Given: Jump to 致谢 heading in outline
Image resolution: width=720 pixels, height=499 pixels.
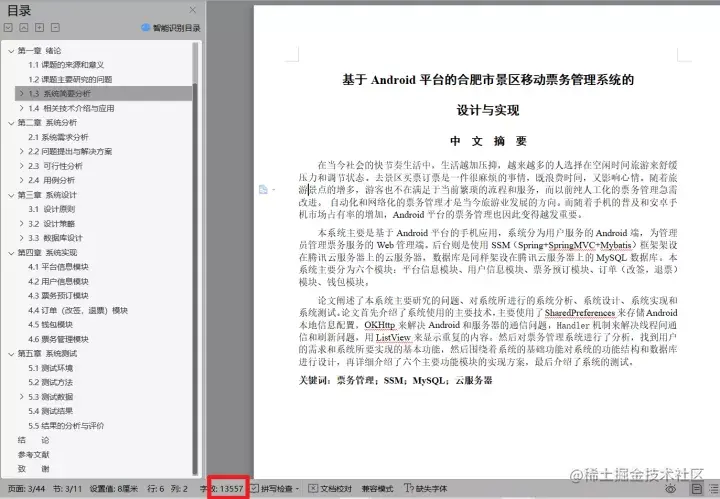Looking at the screenshot, I should (33, 469).
